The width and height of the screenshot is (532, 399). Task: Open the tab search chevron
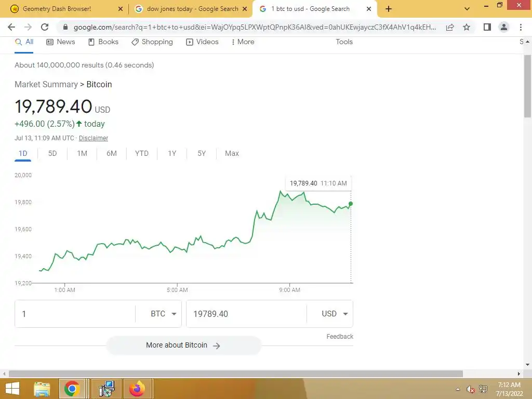467,9
